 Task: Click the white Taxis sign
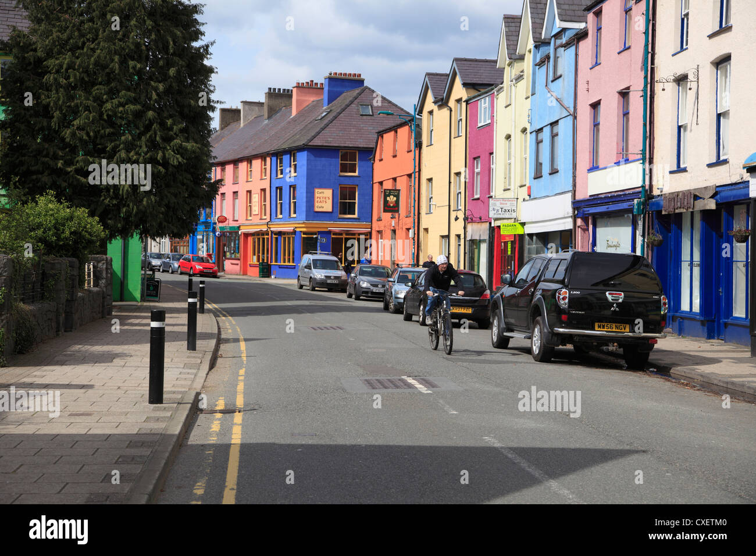(x=502, y=208)
